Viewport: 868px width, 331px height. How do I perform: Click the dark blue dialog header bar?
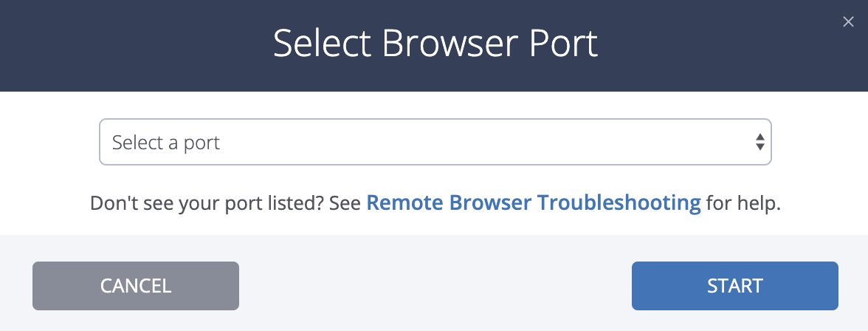point(434,46)
